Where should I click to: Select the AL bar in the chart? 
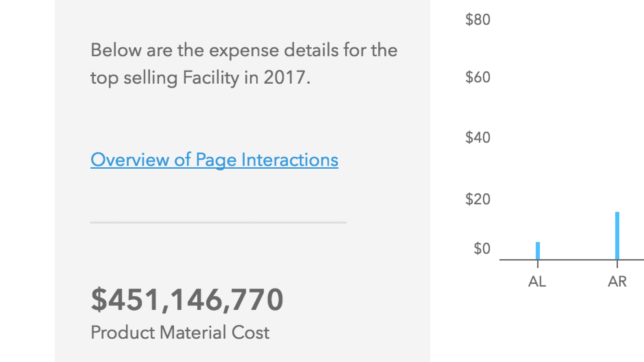pos(538,250)
